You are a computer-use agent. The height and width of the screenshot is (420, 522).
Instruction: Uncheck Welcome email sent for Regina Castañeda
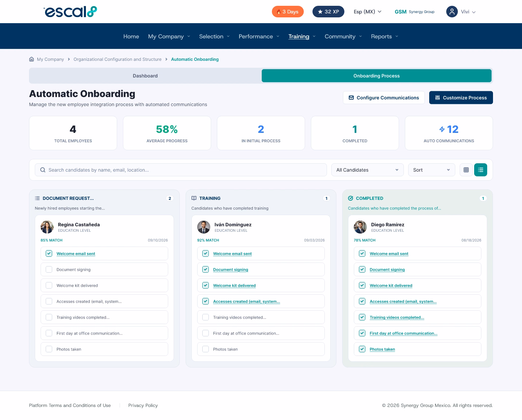(49, 253)
